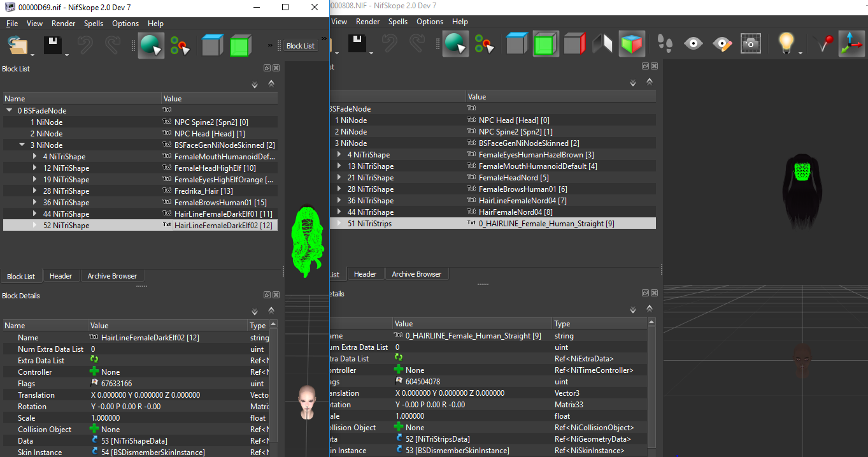Select the vertex picker tool in 00000D69.nif window
The height and width of the screenshot is (457, 868).
(x=181, y=45)
